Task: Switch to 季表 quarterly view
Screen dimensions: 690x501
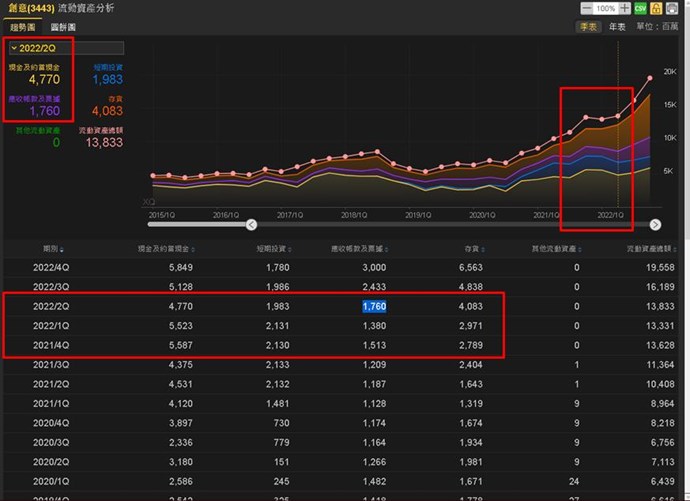Action: click(587, 27)
